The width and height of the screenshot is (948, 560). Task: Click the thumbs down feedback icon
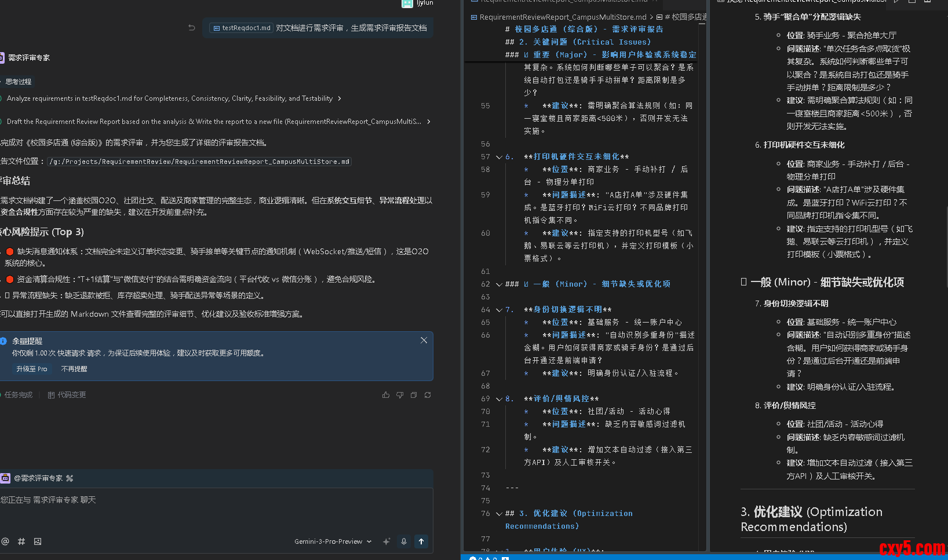400,395
